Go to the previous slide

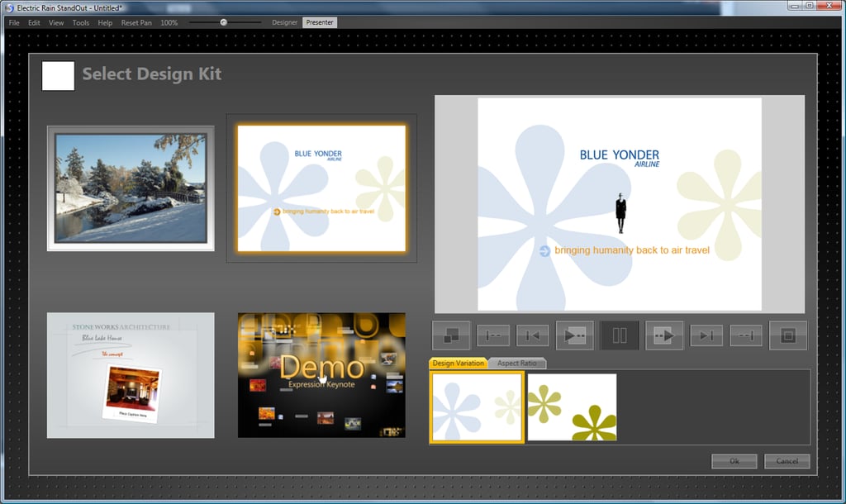[x=533, y=335]
